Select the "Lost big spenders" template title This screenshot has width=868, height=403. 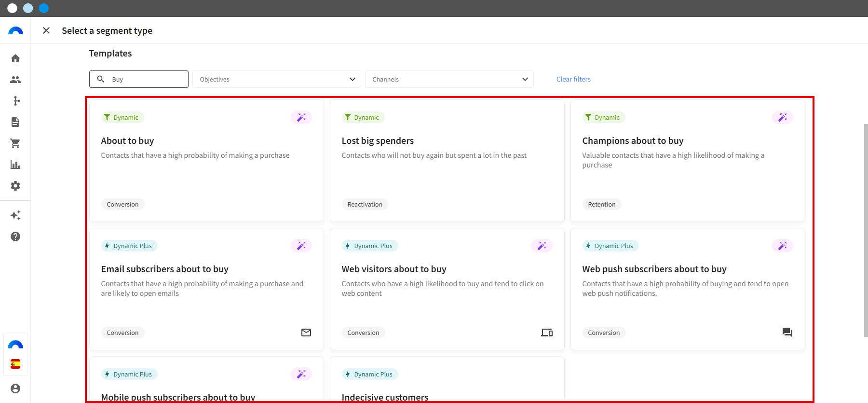coord(378,141)
